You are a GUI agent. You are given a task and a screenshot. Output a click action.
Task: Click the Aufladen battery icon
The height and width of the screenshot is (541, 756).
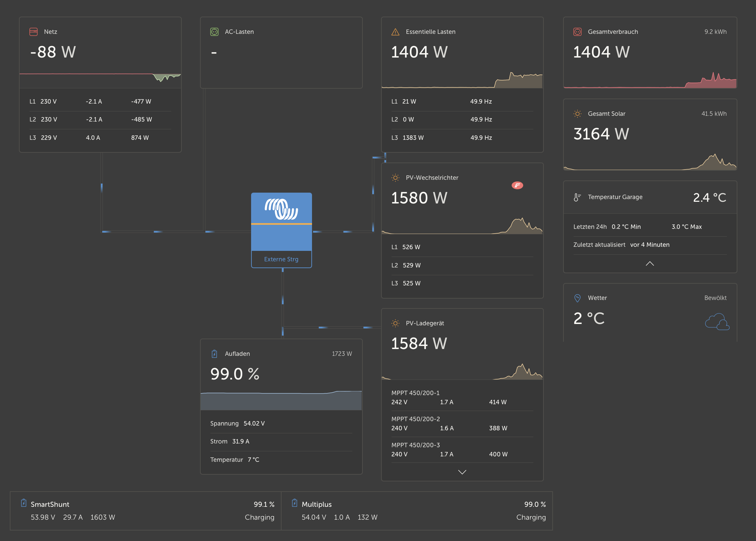click(214, 354)
